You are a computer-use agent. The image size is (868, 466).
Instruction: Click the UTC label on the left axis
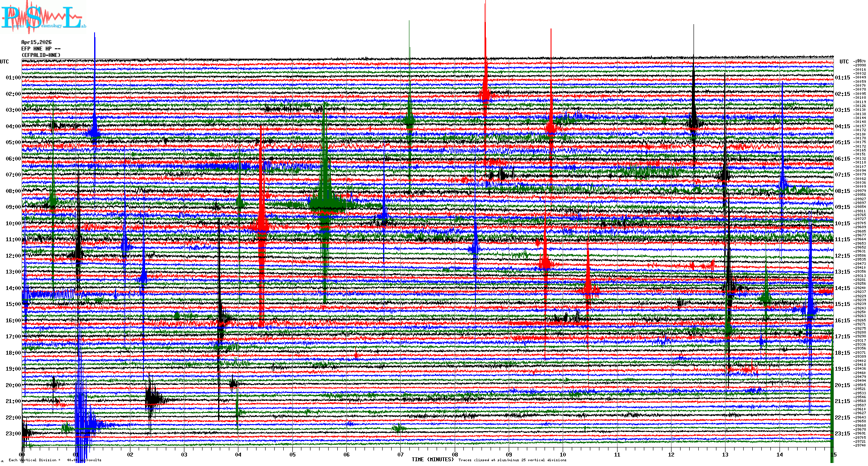tap(4, 62)
